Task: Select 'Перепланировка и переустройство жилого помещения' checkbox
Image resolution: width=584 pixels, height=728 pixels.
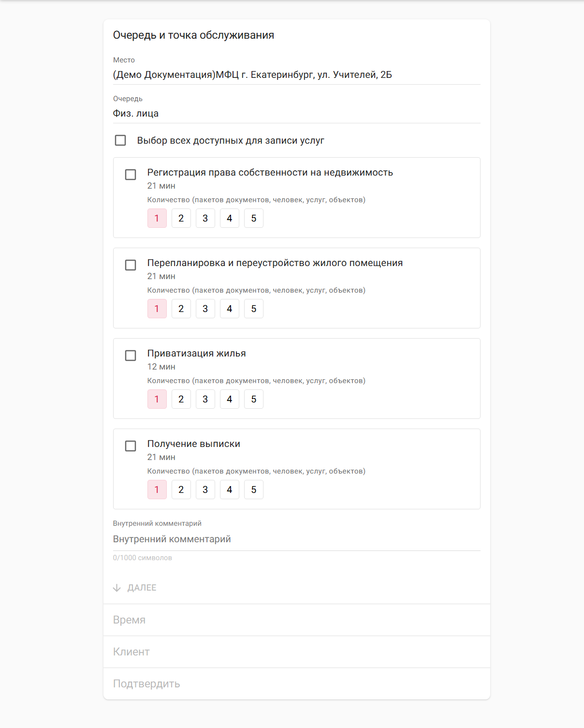Action: coord(131,265)
